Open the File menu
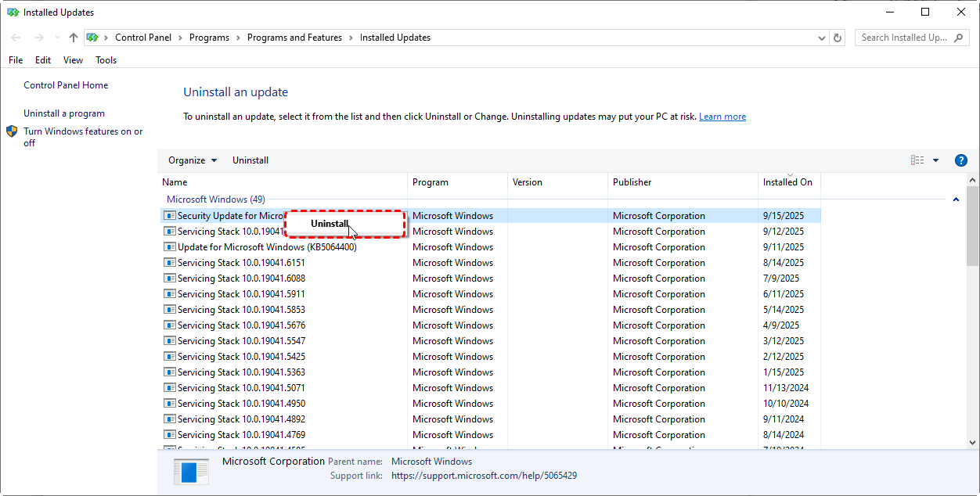This screenshot has width=980, height=496. click(16, 60)
